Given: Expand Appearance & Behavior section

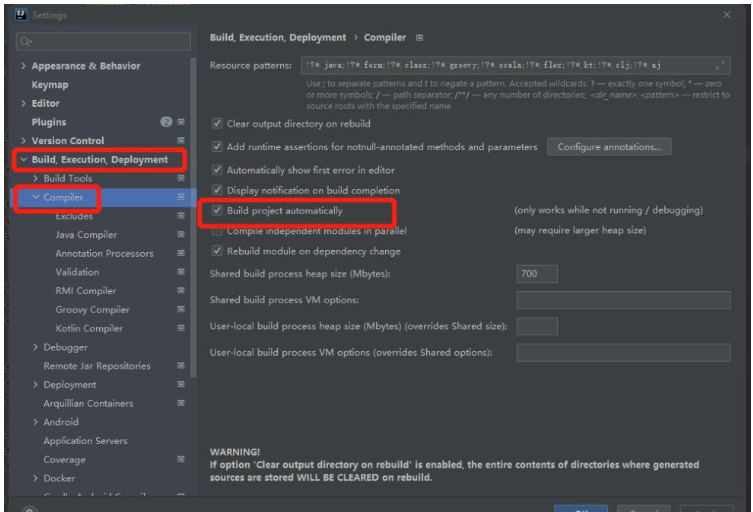Looking at the screenshot, I should click(23, 66).
